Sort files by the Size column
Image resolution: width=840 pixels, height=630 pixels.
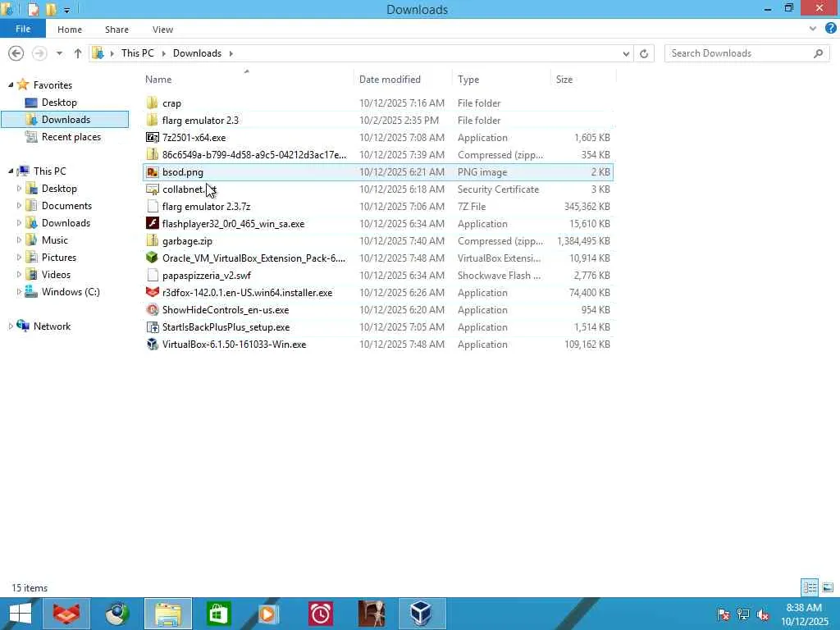click(583, 80)
